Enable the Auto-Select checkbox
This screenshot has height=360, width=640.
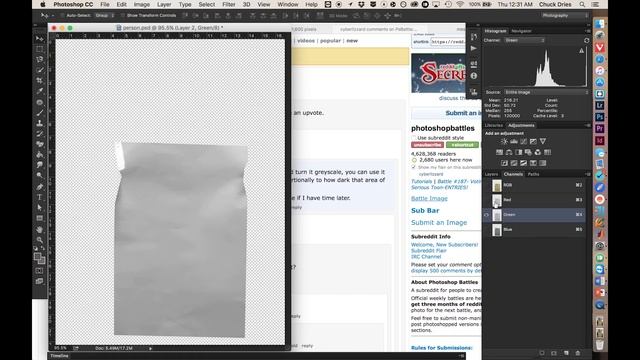62,16
